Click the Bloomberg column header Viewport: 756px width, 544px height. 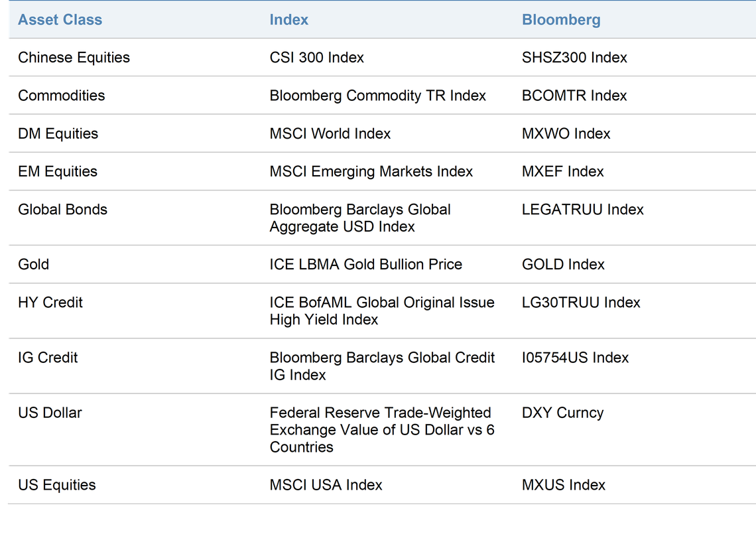[x=561, y=20]
